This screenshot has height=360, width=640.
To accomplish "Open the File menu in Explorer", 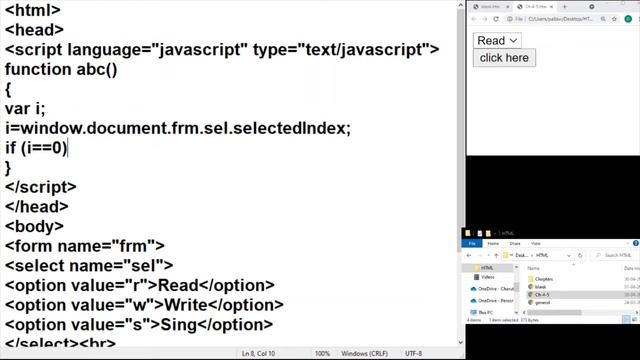I will click(x=472, y=244).
